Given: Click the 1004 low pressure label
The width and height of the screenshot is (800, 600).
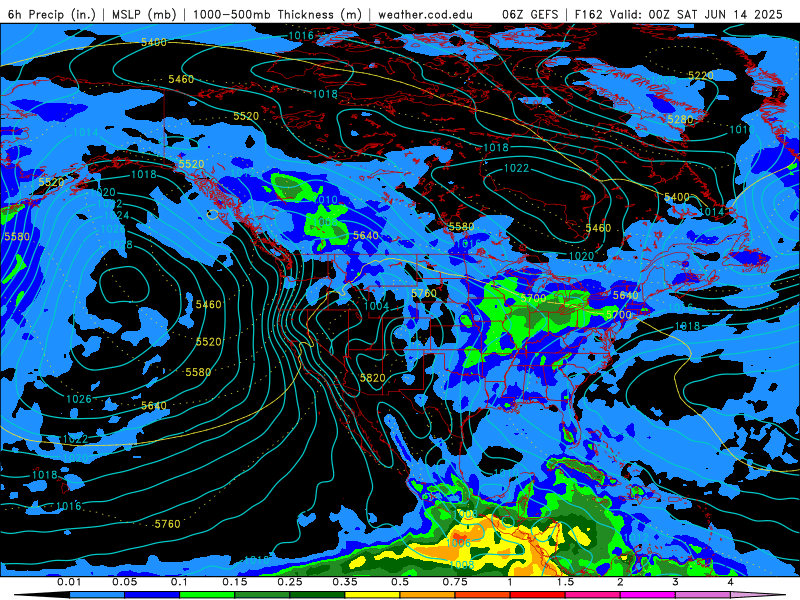Looking at the screenshot, I should pyautogui.click(x=377, y=306).
